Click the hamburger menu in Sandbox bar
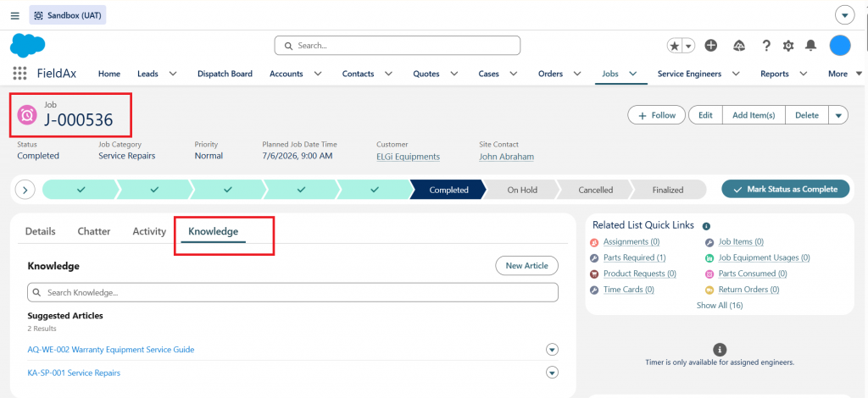This screenshot has width=868, height=398. [15, 15]
